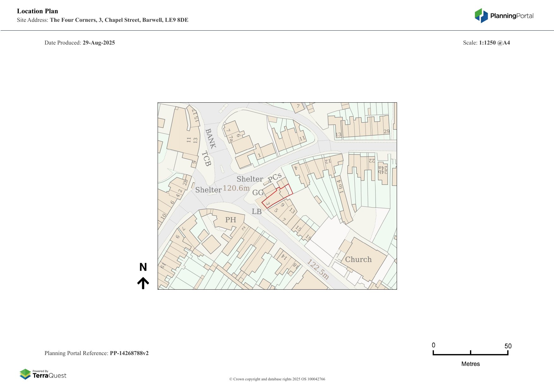Click the GG label near the site

(258, 193)
